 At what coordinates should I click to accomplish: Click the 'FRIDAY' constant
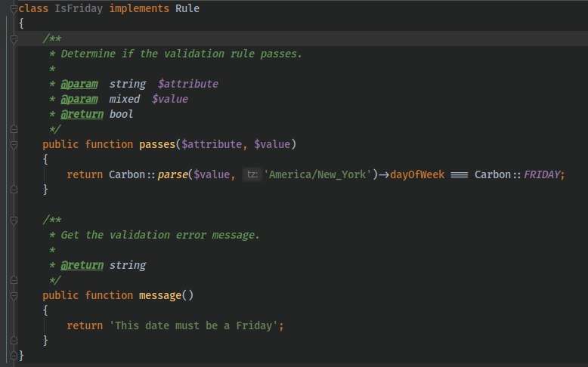[x=542, y=174]
